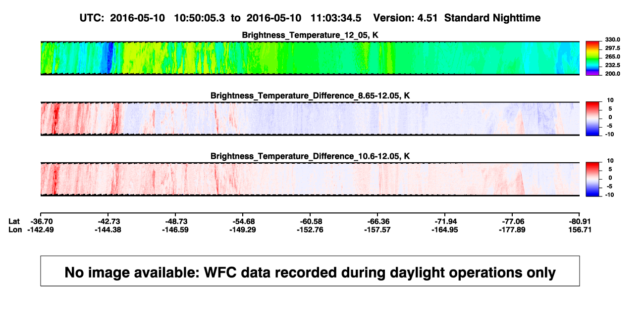Image resolution: width=644 pixels, height=330 pixels.
Task: Click the Brightness_Temperature_Difference_10.6-12.05 title
Action: tap(310, 156)
